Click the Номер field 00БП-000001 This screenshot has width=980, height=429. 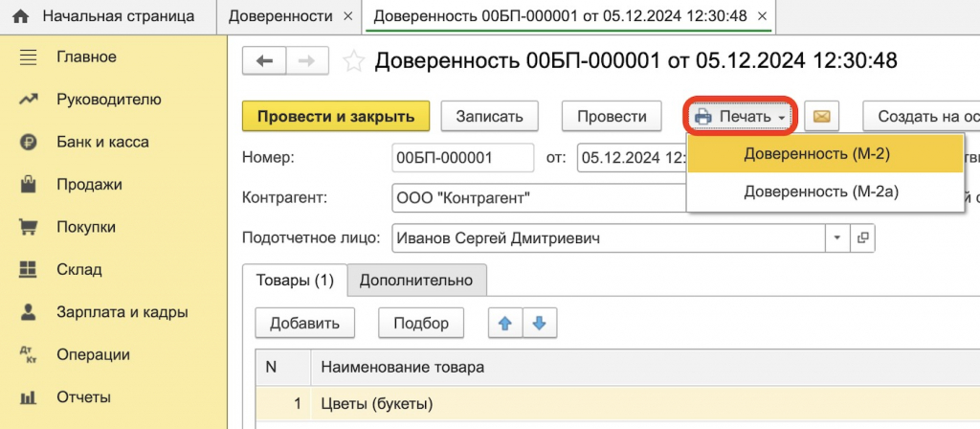point(463,158)
